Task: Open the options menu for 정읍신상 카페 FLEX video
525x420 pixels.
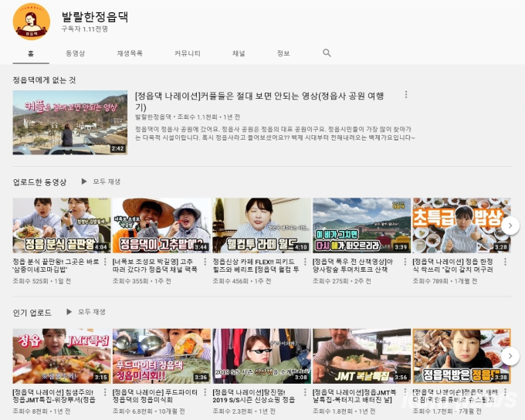Action: click(x=305, y=261)
